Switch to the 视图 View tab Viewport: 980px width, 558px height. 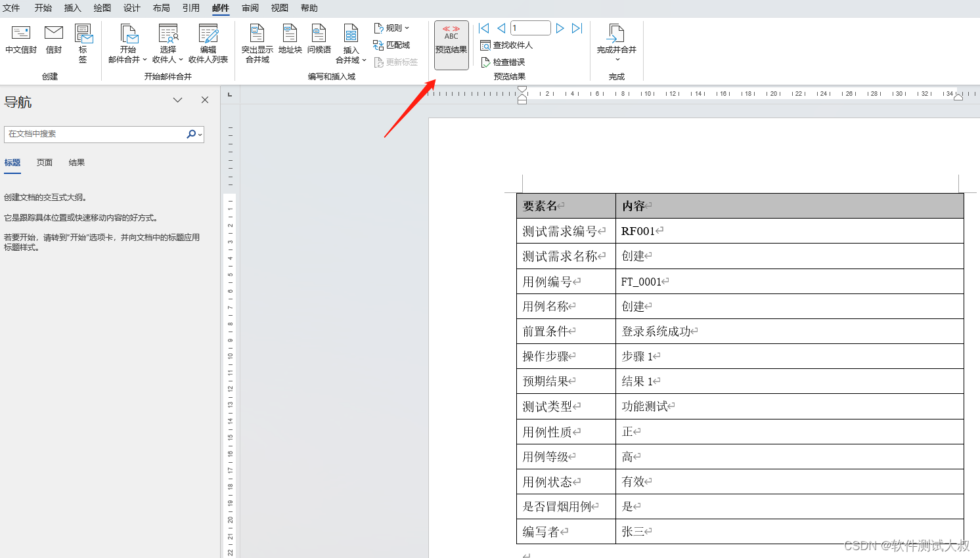pos(280,8)
